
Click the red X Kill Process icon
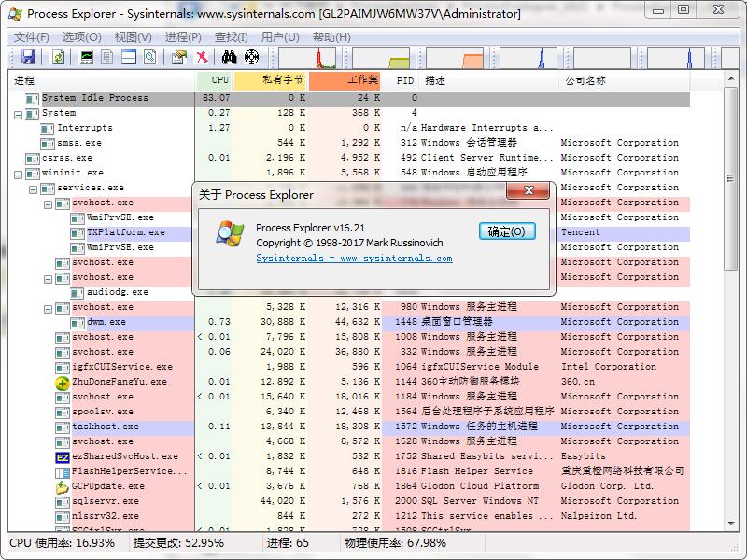tap(202, 58)
